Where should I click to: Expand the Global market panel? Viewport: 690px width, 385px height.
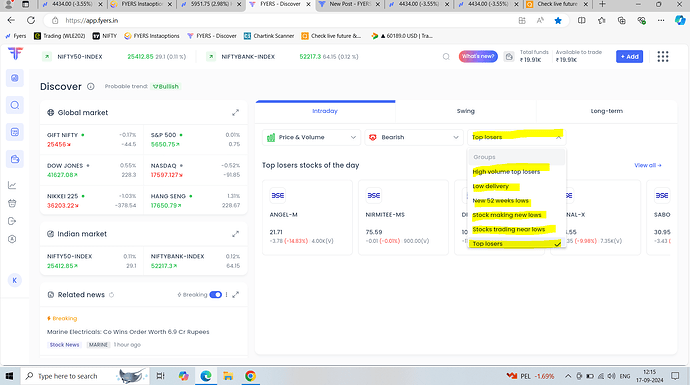235,113
